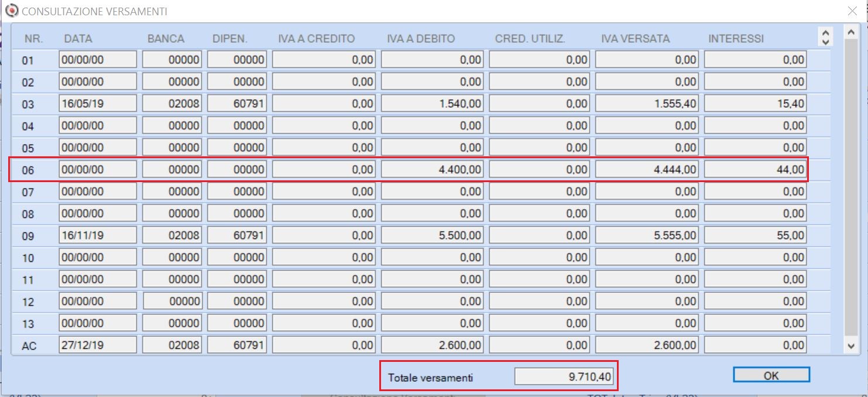
Task: Click the CRED. UTILIZ. field in row 09
Action: (540, 235)
